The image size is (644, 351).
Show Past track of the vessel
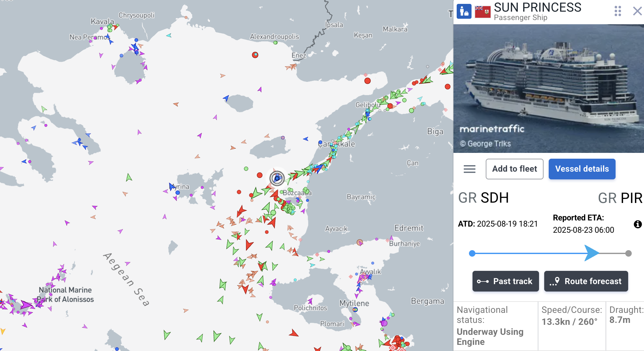pyautogui.click(x=505, y=281)
